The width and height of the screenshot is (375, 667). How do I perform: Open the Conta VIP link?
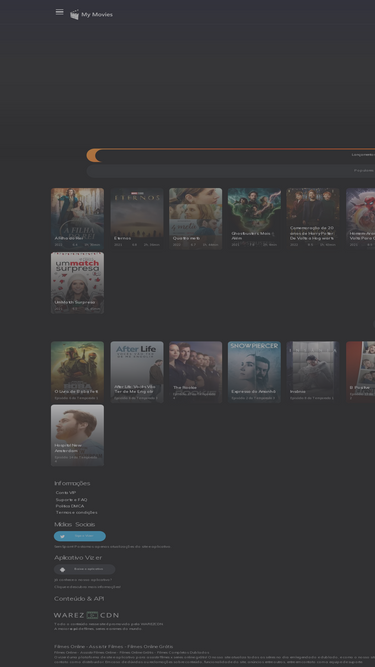point(66,493)
